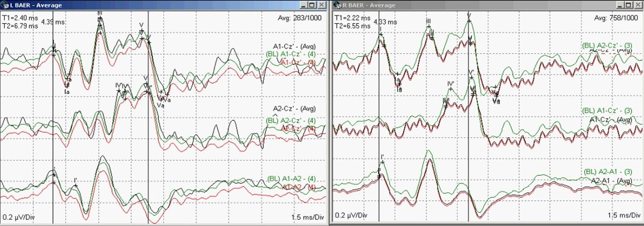Select the T1=2.40 ms readout
The width and height of the screenshot is (644, 226).
(x=20, y=18)
